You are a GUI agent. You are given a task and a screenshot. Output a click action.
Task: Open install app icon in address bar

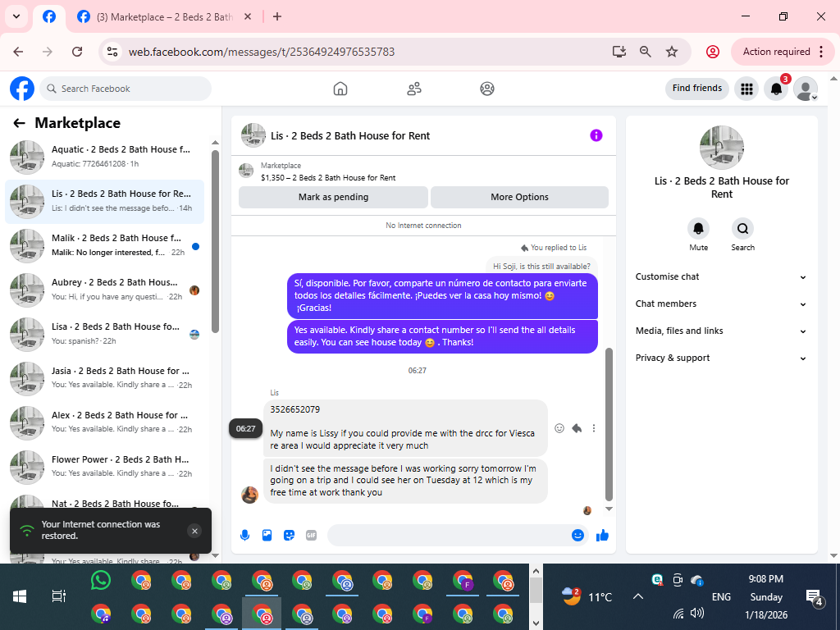(619, 52)
